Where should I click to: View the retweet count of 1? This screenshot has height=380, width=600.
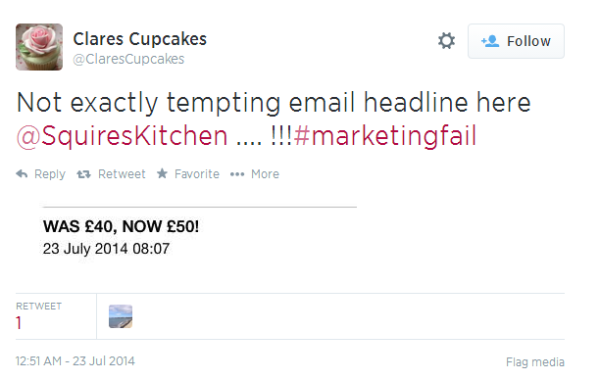(18, 323)
